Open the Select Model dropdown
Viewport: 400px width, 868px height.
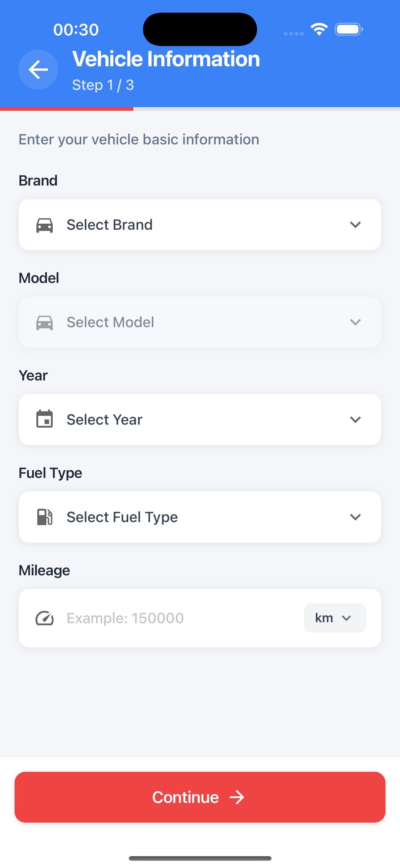pyautogui.click(x=200, y=322)
